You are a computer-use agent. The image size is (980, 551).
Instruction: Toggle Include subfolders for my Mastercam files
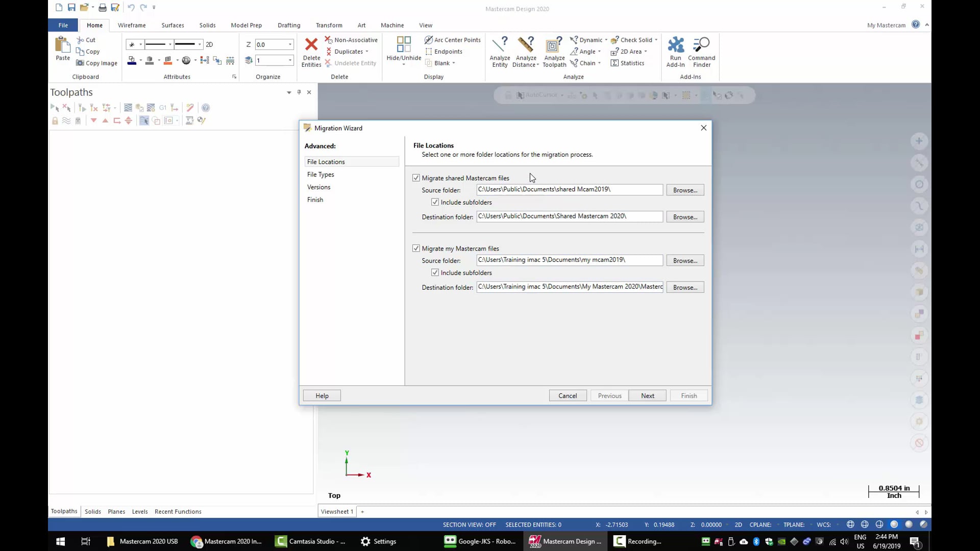pyautogui.click(x=435, y=273)
